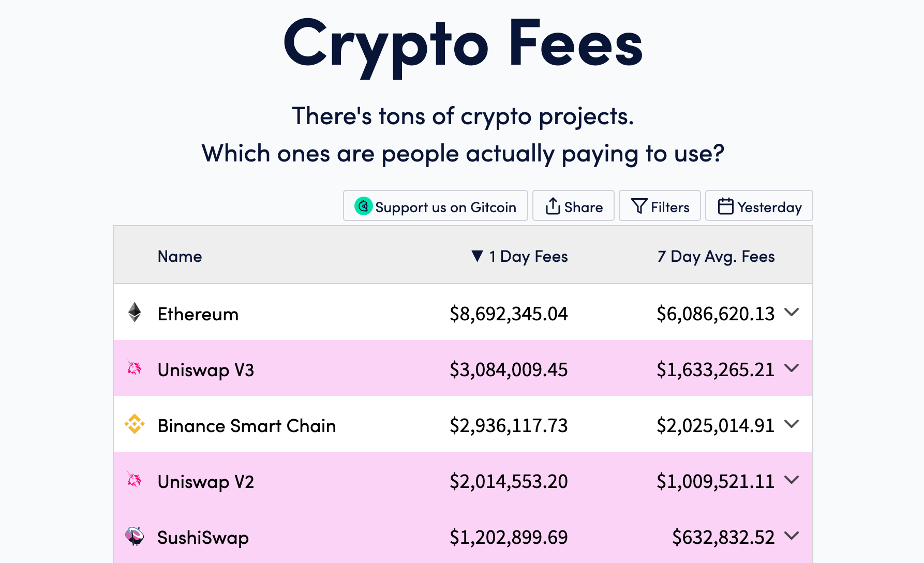Screen dimensions: 924x563
Task: Click the Ethereum diamond logo icon
Action: (x=135, y=312)
